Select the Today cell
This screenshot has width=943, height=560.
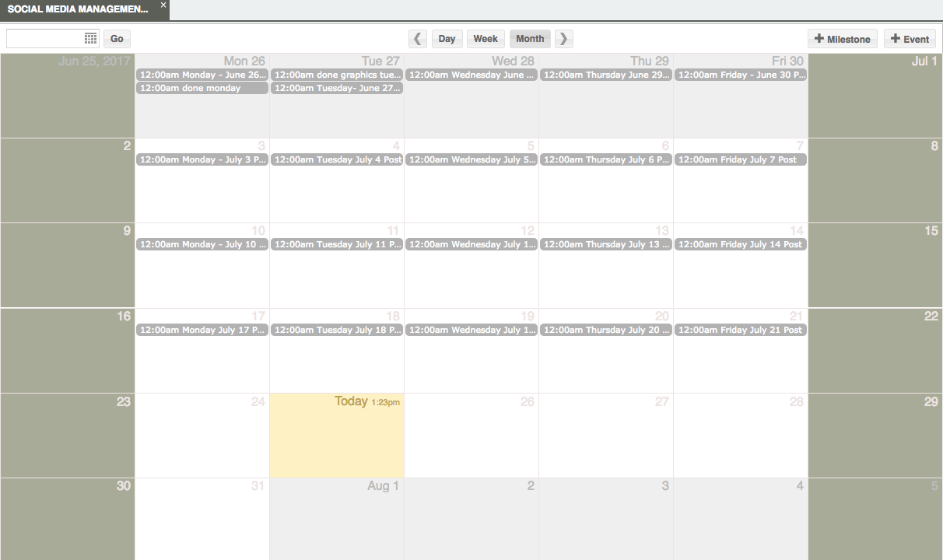[x=337, y=436]
